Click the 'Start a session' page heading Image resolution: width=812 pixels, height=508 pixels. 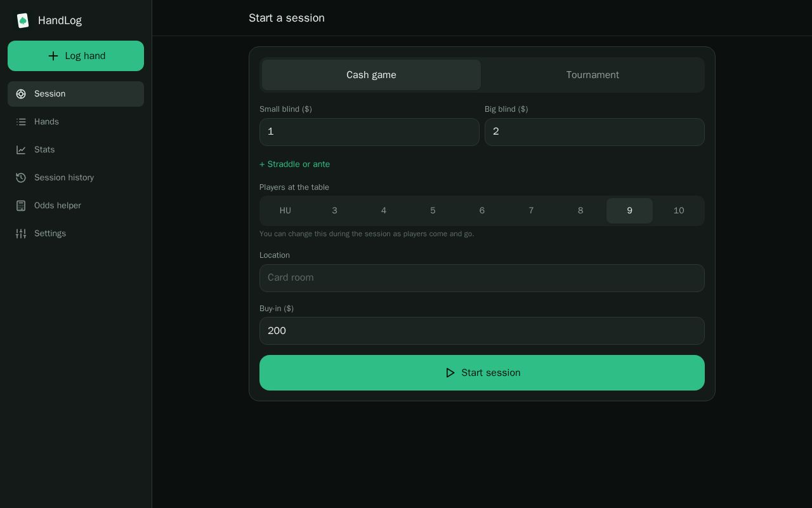287,18
